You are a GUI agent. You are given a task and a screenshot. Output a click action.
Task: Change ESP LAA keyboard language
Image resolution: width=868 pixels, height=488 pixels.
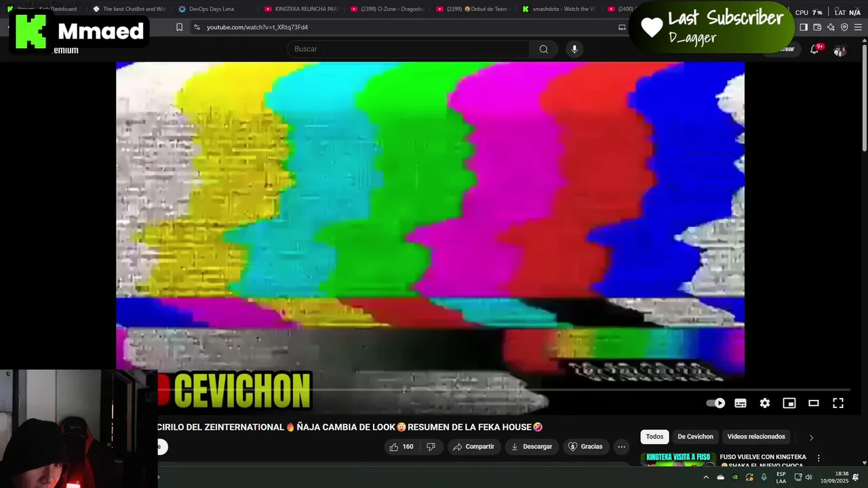(781, 477)
